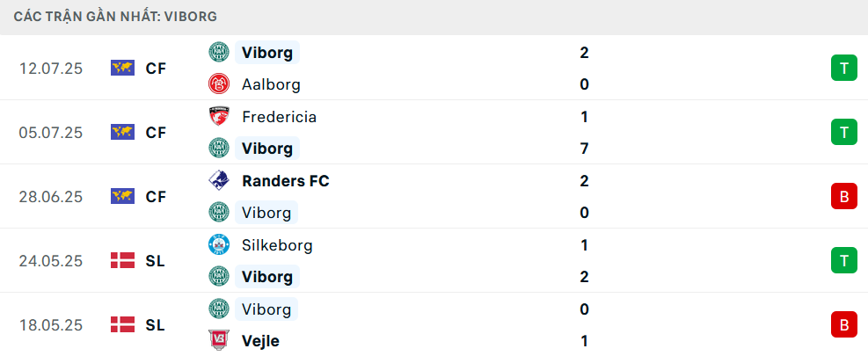Viewport: 868px width, 356px height.
Task: Open the Vejle team name link
Action: click(260, 342)
